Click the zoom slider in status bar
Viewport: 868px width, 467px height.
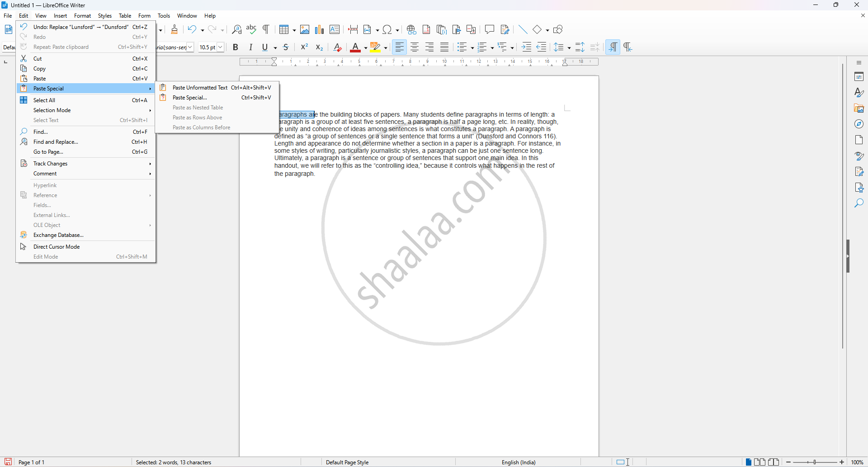click(815, 462)
